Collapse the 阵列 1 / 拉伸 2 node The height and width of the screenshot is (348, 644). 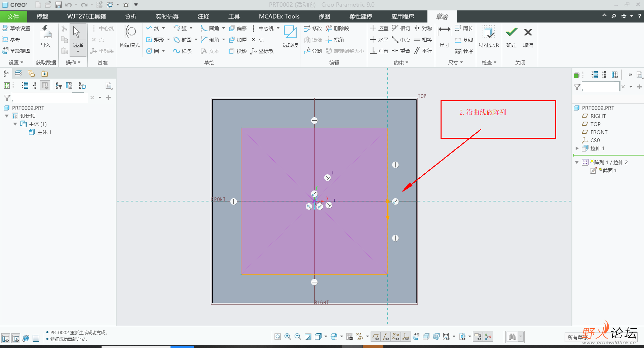577,162
